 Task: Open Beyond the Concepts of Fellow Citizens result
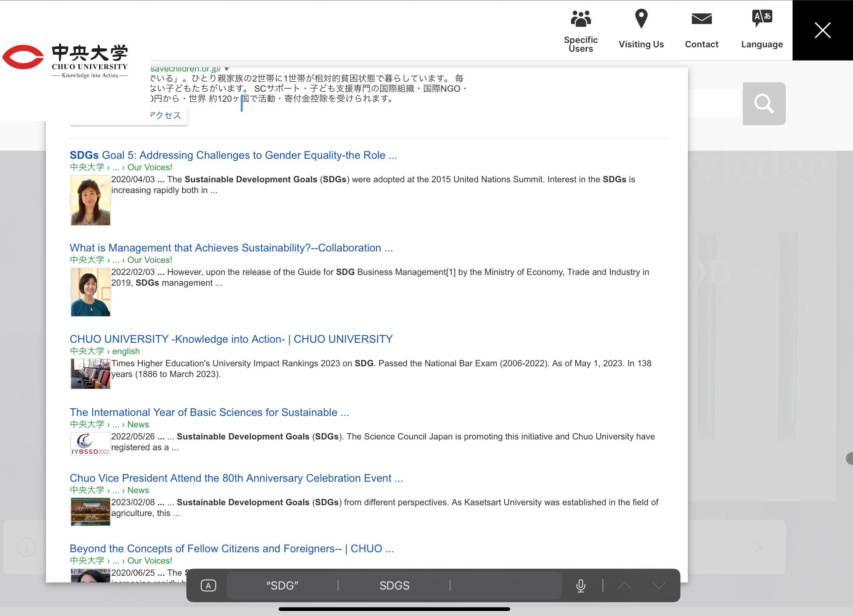tap(232, 549)
